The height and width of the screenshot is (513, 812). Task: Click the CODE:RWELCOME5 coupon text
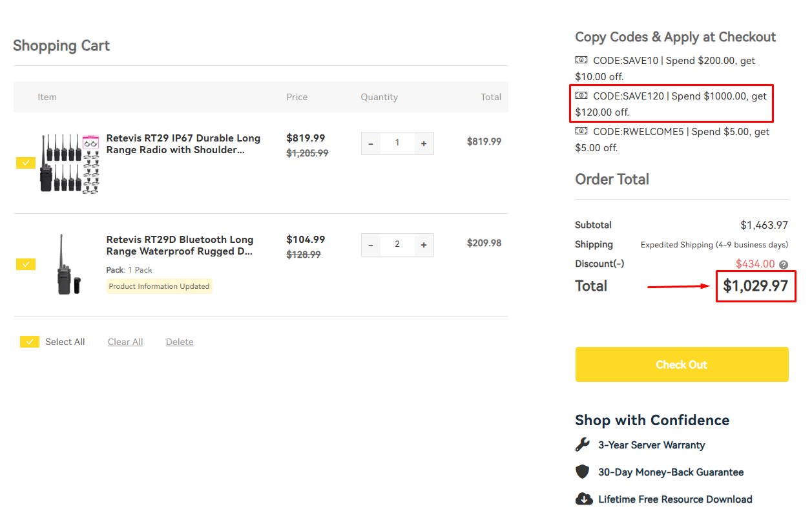(672, 140)
